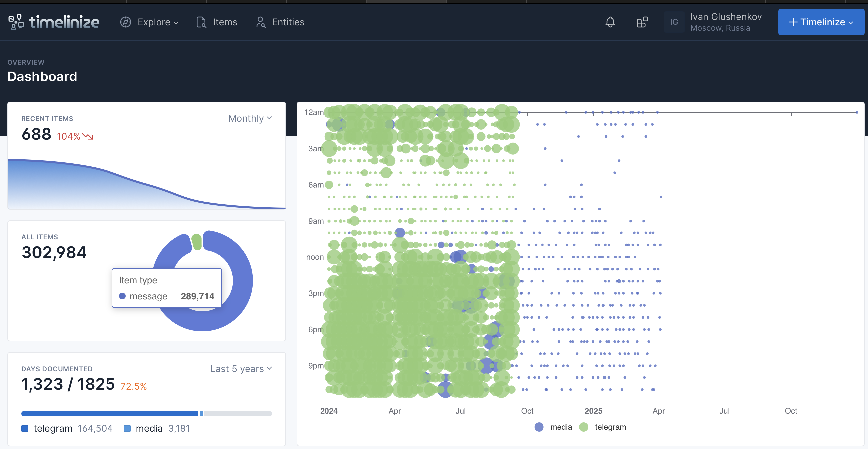The height and width of the screenshot is (449, 868).
Task: Select the IG user avatar
Action: [x=674, y=22]
